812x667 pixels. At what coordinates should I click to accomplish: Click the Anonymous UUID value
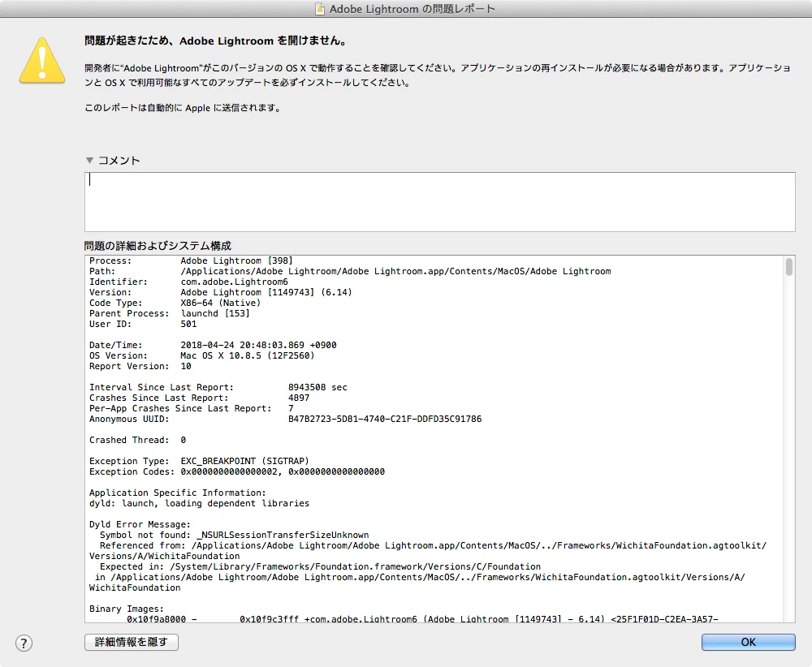coord(385,420)
